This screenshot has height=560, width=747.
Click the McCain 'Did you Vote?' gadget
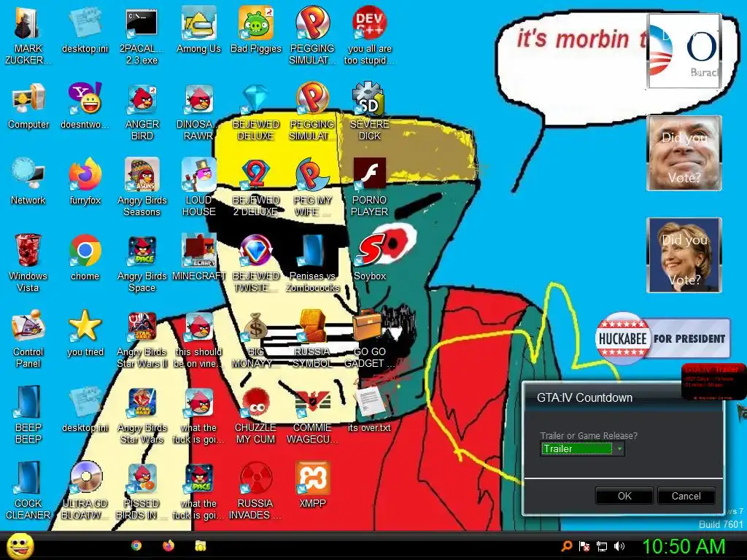click(684, 153)
